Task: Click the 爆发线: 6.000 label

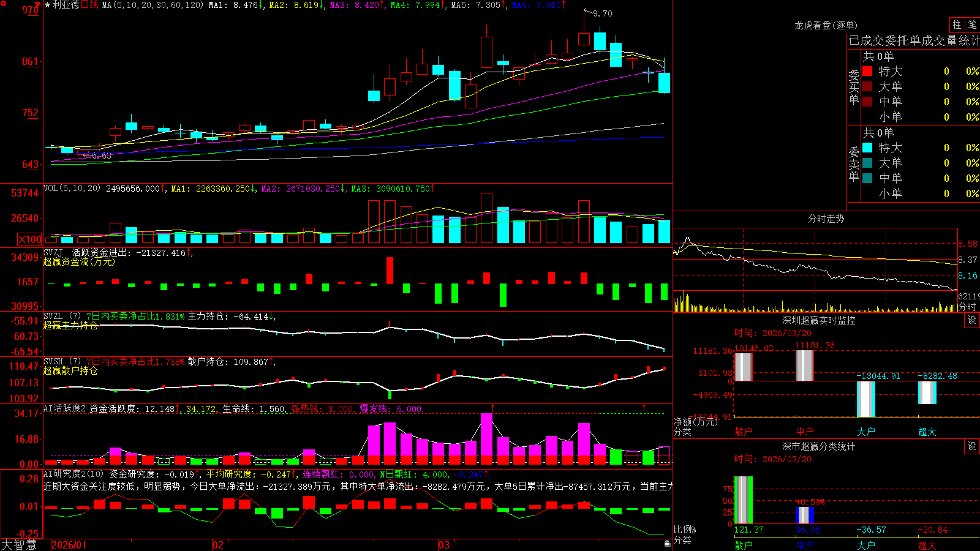Action: click(x=391, y=408)
